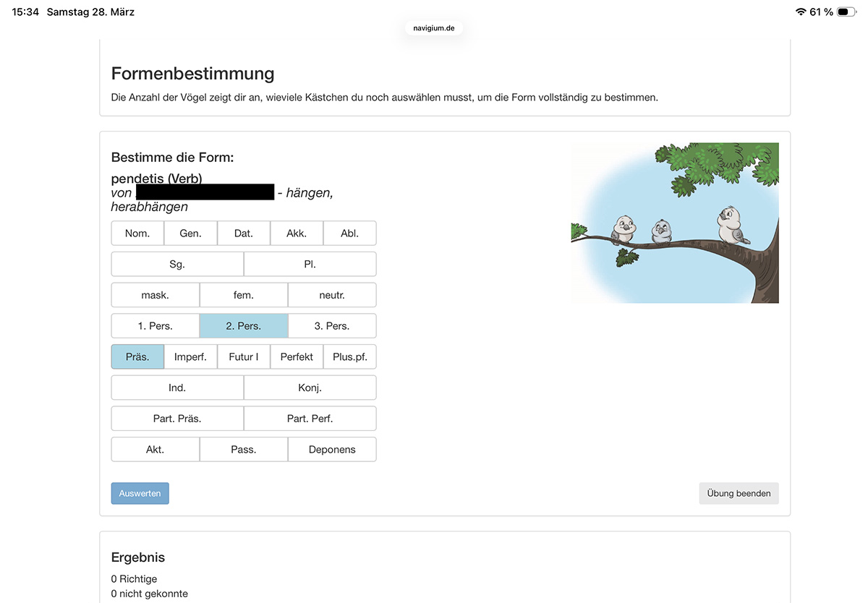The height and width of the screenshot is (603, 868).
Task: Tap the navigium.de address pill
Action: click(x=434, y=28)
